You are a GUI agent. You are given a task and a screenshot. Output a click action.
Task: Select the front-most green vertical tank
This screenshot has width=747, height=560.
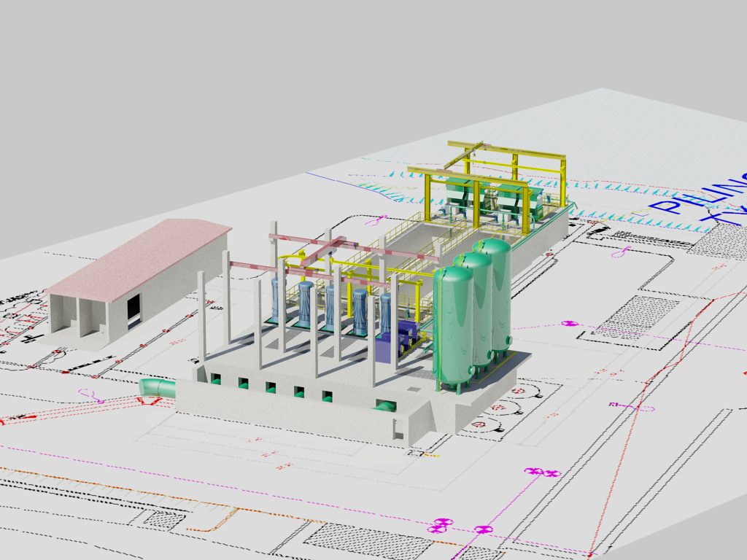click(453, 327)
